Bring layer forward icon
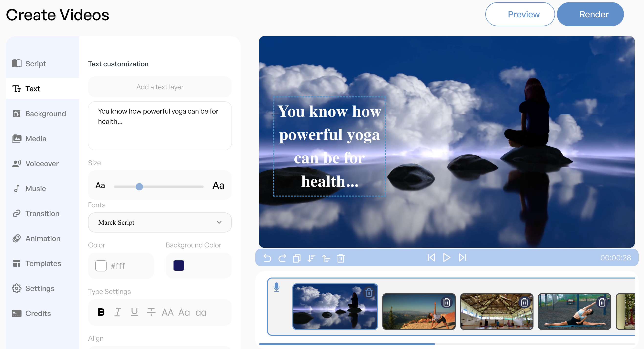The width and height of the screenshot is (644, 349). (x=326, y=258)
